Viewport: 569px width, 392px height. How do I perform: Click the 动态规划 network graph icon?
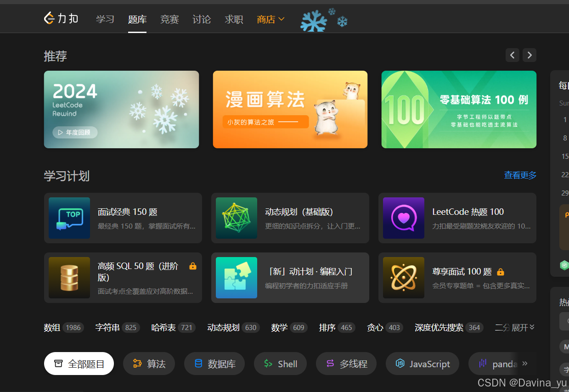[237, 218]
